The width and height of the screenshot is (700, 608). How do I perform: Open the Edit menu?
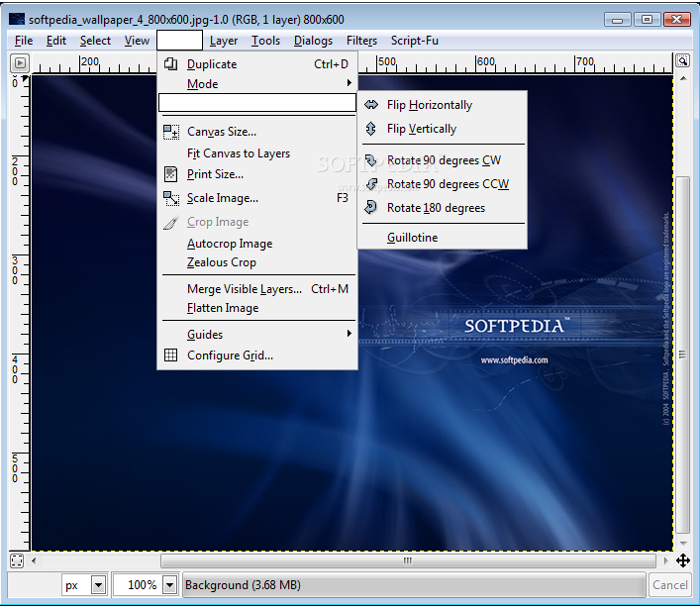tap(56, 41)
